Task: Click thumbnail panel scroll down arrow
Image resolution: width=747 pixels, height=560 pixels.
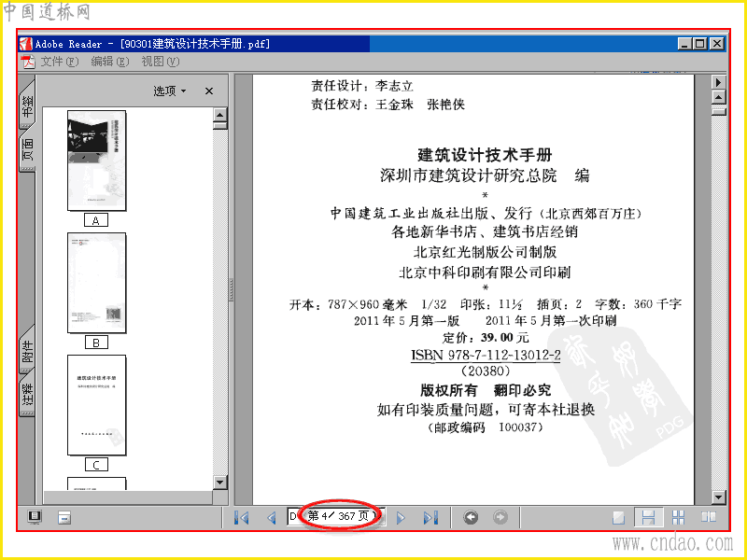Action: coord(220,482)
